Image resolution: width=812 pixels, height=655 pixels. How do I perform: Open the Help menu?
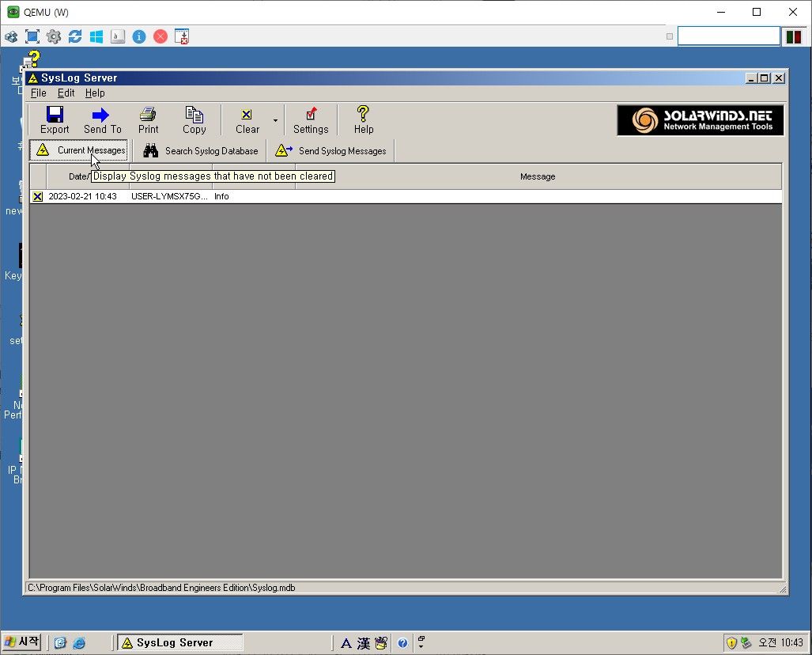pyautogui.click(x=95, y=93)
